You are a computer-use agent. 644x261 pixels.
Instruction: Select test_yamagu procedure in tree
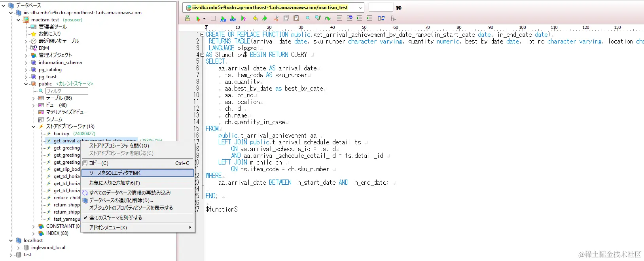point(67,219)
